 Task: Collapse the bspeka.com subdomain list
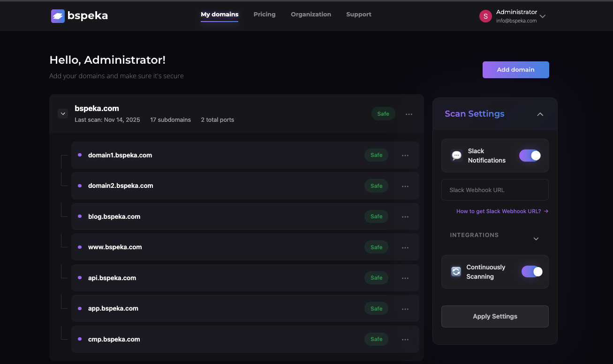tap(63, 113)
